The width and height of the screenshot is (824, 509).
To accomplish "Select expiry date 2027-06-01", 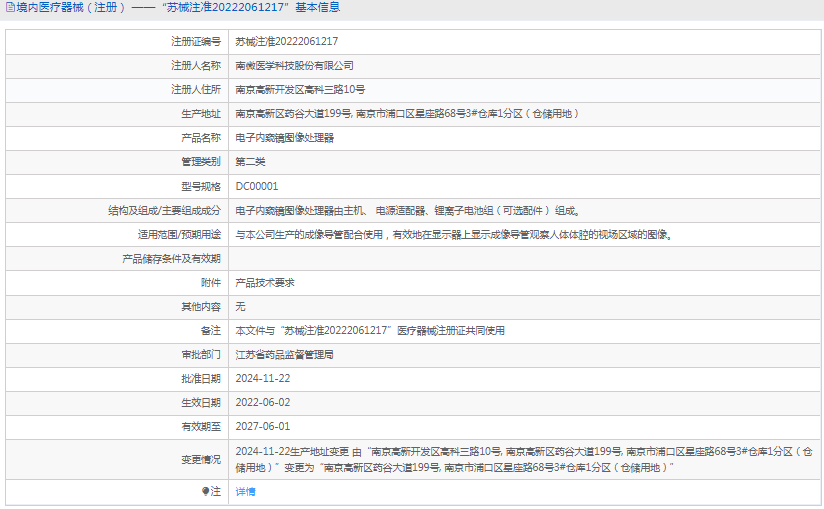I will pos(263,427).
